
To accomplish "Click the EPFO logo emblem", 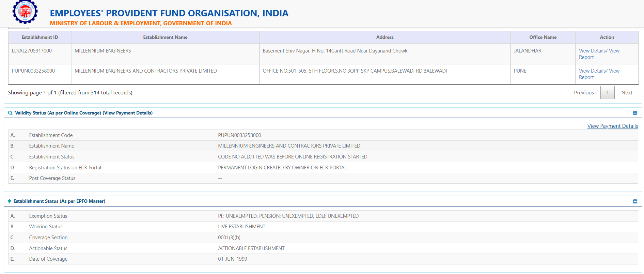I will (x=25, y=12).
